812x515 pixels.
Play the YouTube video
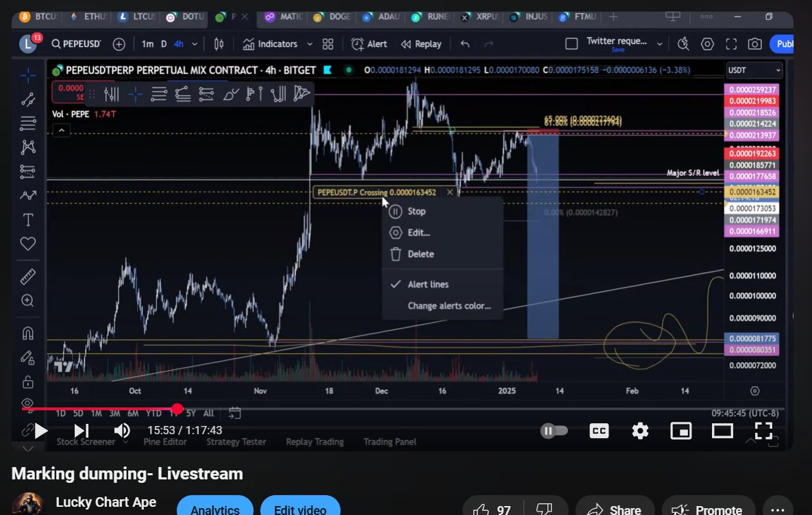click(x=40, y=431)
